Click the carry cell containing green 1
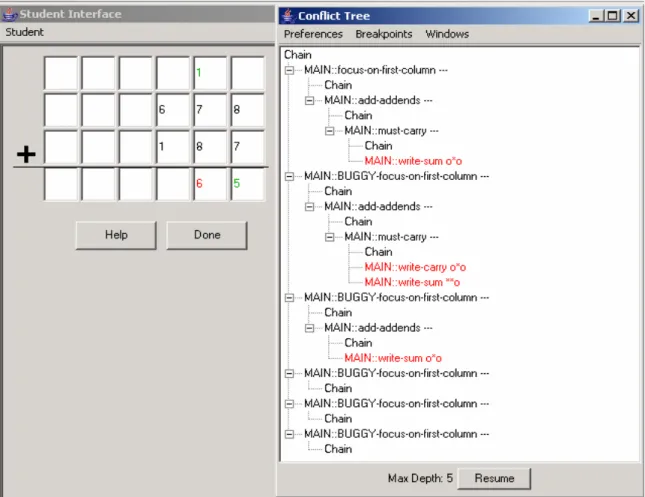The height and width of the screenshot is (497, 645). tap(210, 73)
